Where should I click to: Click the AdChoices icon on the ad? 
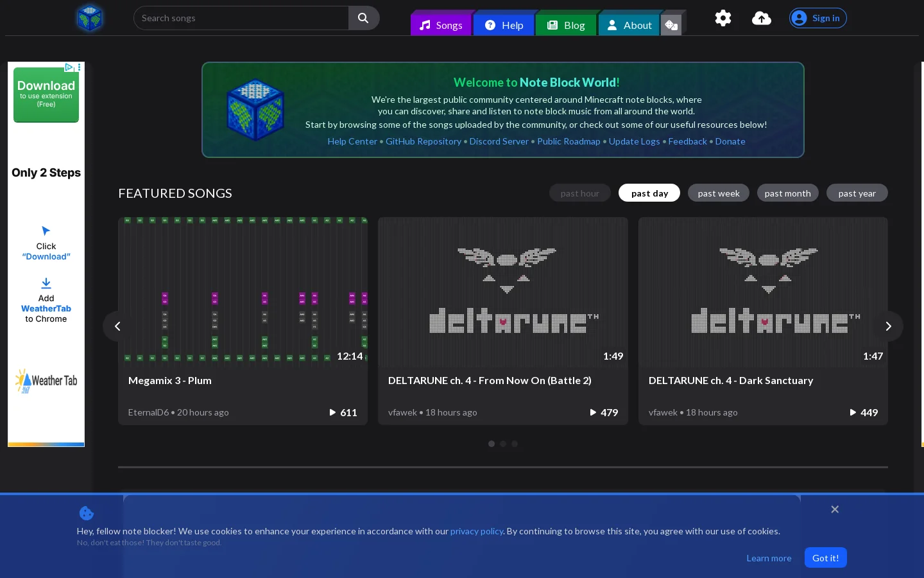click(x=69, y=67)
